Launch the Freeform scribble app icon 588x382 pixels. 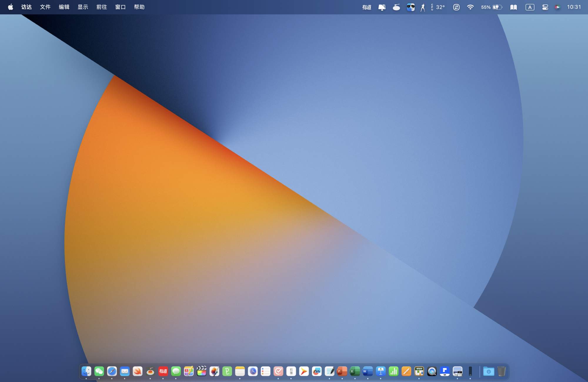pos(317,371)
